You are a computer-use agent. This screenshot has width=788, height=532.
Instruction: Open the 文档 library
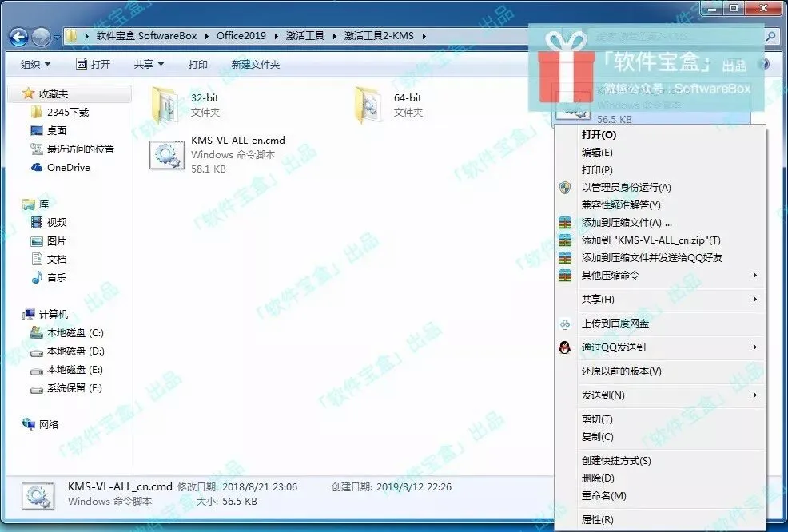[x=48, y=260]
